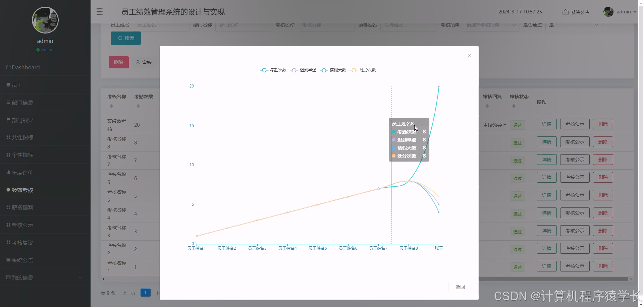The height and width of the screenshot is (307, 644).
Task: Click pagination page 1 button
Action: click(145, 293)
